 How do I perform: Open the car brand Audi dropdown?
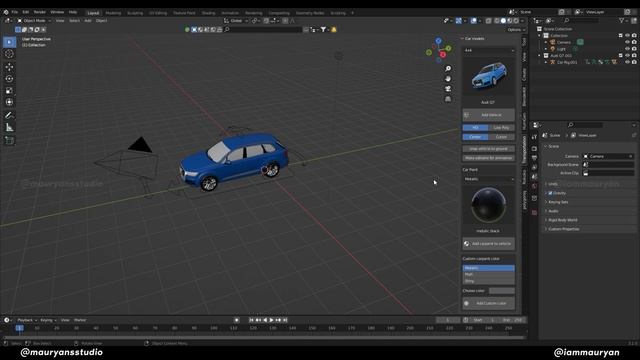click(489, 50)
